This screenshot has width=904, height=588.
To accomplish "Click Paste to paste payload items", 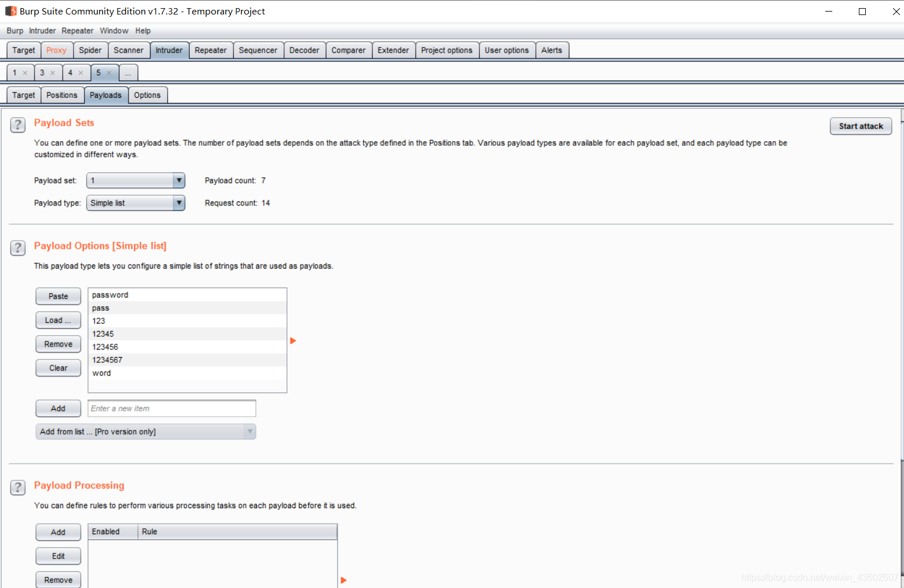I will pos(58,296).
